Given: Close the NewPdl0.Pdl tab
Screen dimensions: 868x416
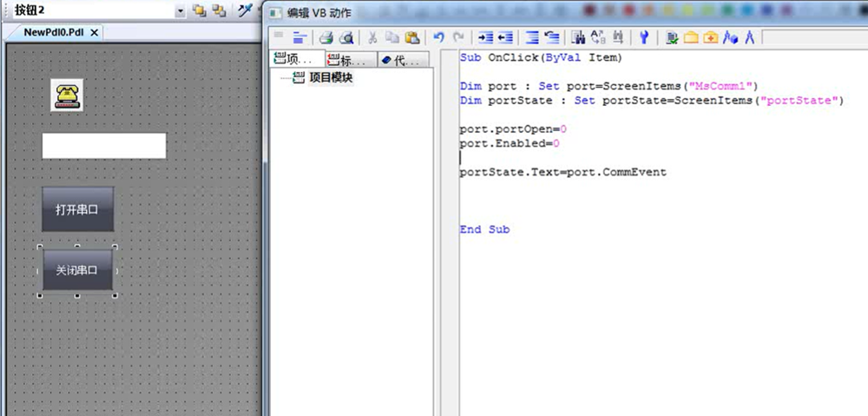Looking at the screenshot, I should (x=95, y=32).
